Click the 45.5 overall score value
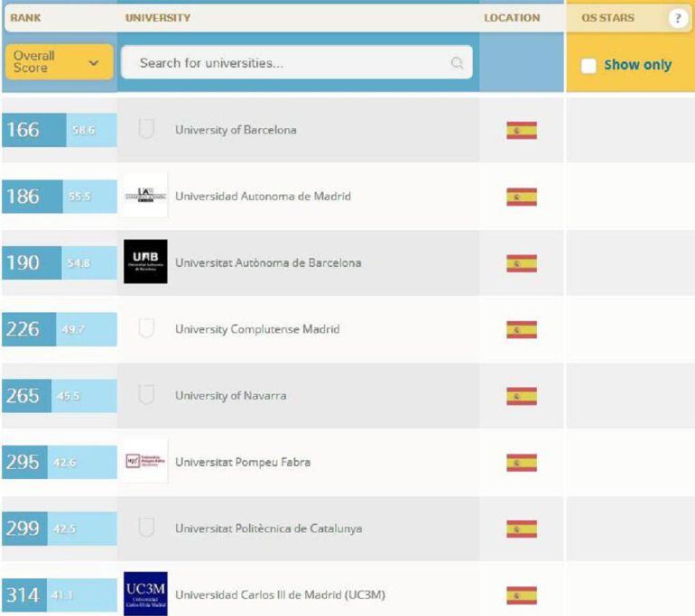The height and width of the screenshot is (616, 695). [x=69, y=396]
